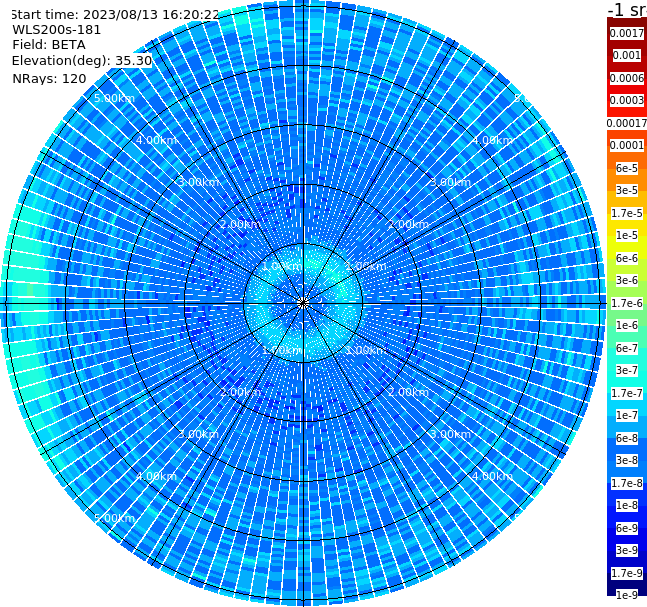Select the 6e-6 colorbar label
The image size is (647, 607).
pyautogui.click(x=627, y=258)
